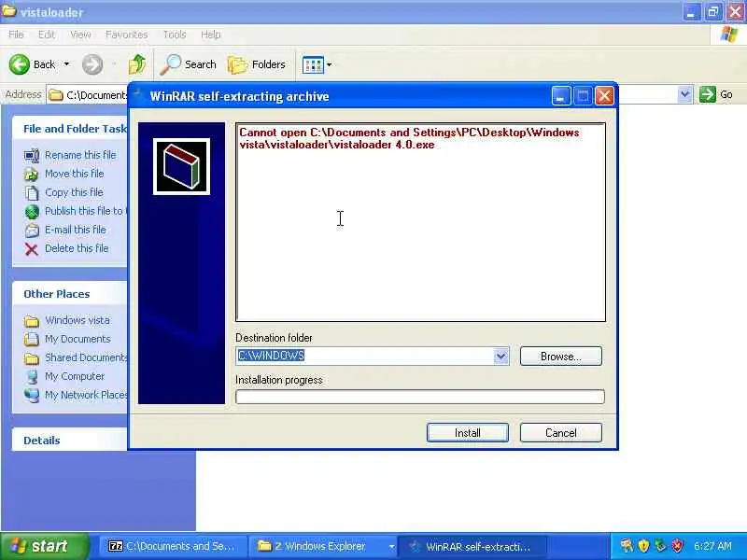Click the Forward arrow in Explorer
This screenshot has width=747, height=560.
point(92,64)
